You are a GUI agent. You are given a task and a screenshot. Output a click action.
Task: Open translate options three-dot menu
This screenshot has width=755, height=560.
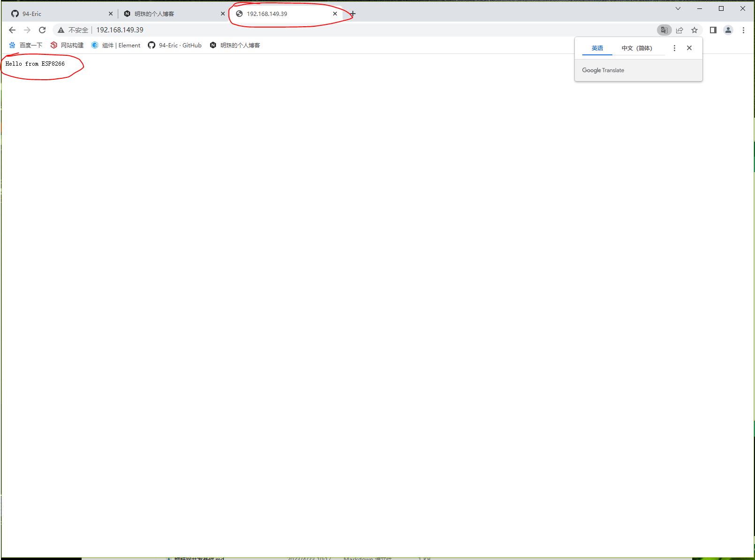pos(674,48)
